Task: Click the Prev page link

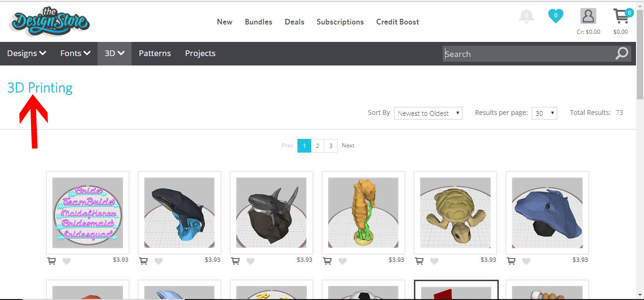Action: 288,146
